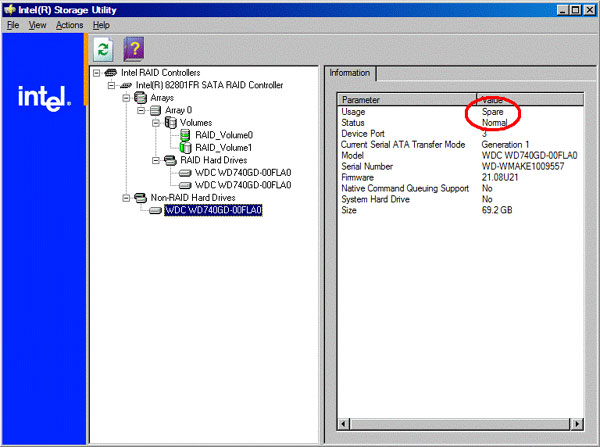Click the WD-WMAKE1009557 serial value
Viewport: 600px width, 447px height.
point(523,167)
